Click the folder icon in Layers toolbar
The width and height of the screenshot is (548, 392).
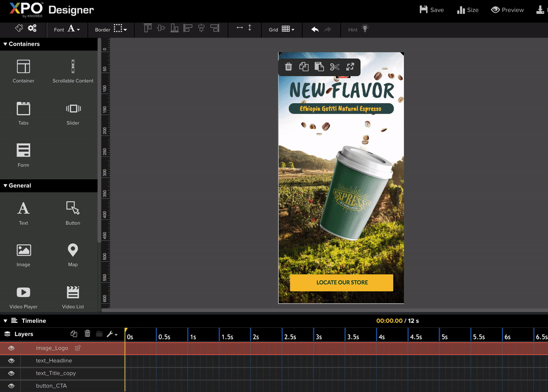(99, 334)
